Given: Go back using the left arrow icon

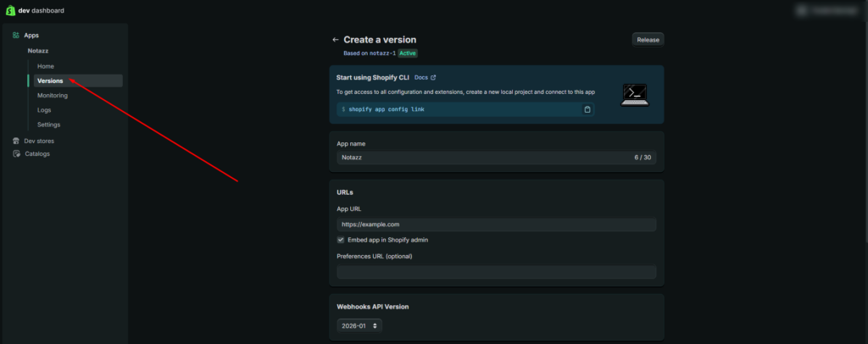Looking at the screenshot, I should tap(336, 40).
